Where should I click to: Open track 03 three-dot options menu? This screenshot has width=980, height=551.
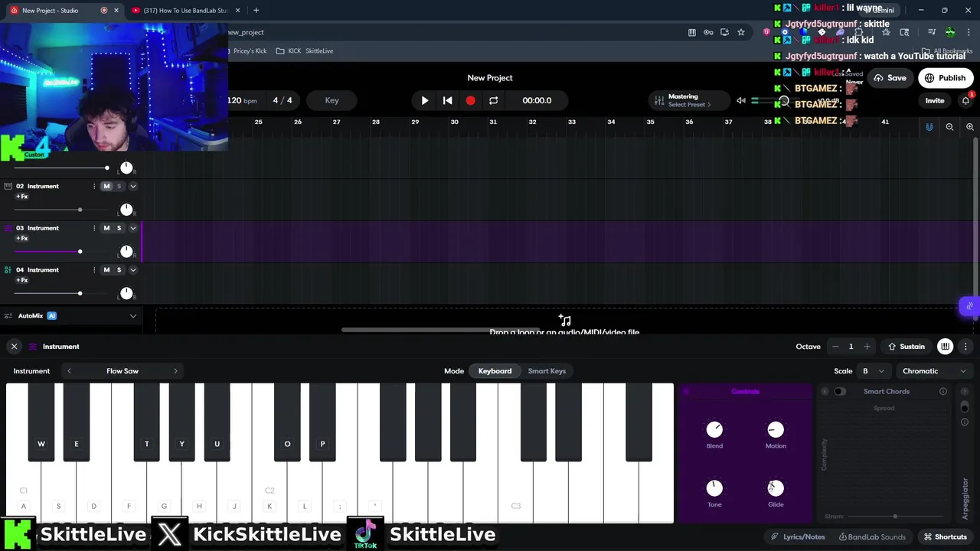coord(94,228)
